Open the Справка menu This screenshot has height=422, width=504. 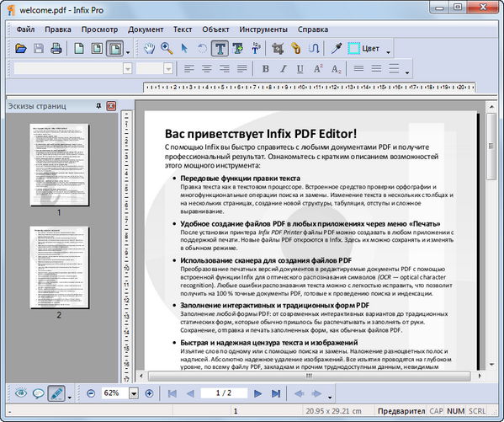pos(313,29)
